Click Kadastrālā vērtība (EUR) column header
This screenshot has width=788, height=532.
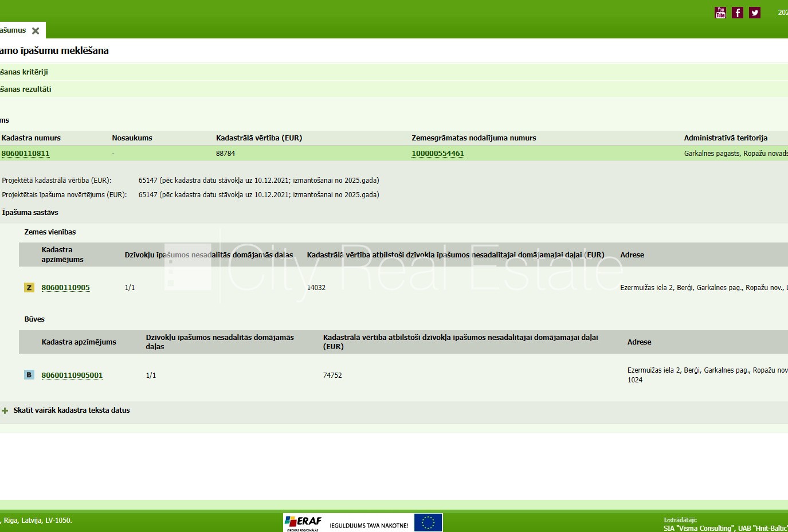click(259, 138)
